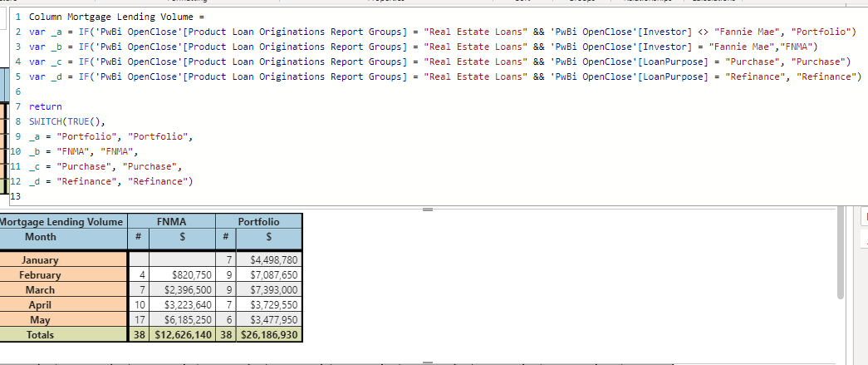This screenshot has width=868, height=365.
Task: Place cursor on 'var _d' declaration
Action: click(x=46, y=77)
